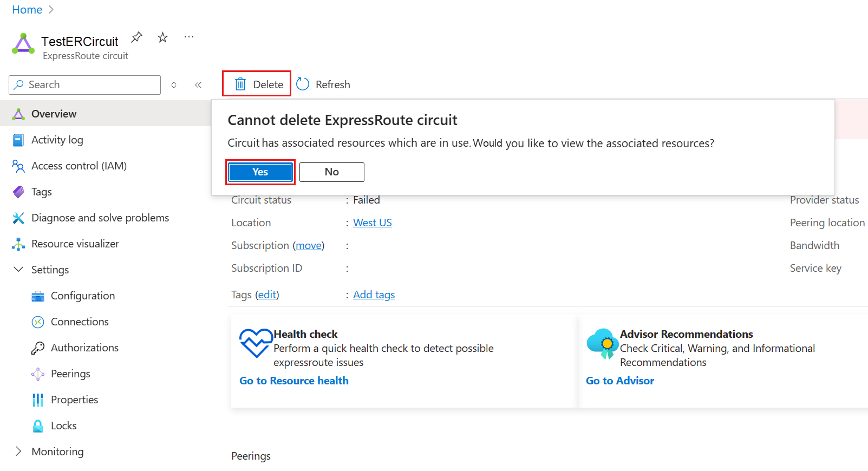
Task: Click the Diagnose wrench icon
Action: tap(18, 218)
